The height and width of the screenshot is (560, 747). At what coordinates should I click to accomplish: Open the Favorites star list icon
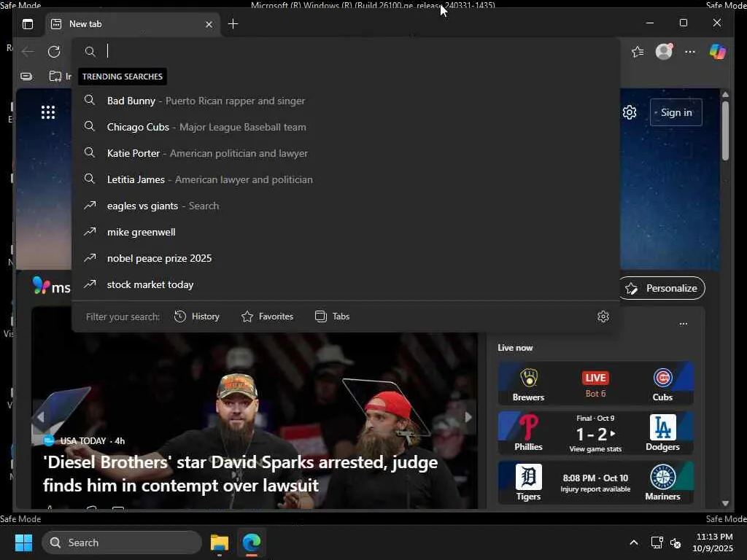click(x=638, y=52)
